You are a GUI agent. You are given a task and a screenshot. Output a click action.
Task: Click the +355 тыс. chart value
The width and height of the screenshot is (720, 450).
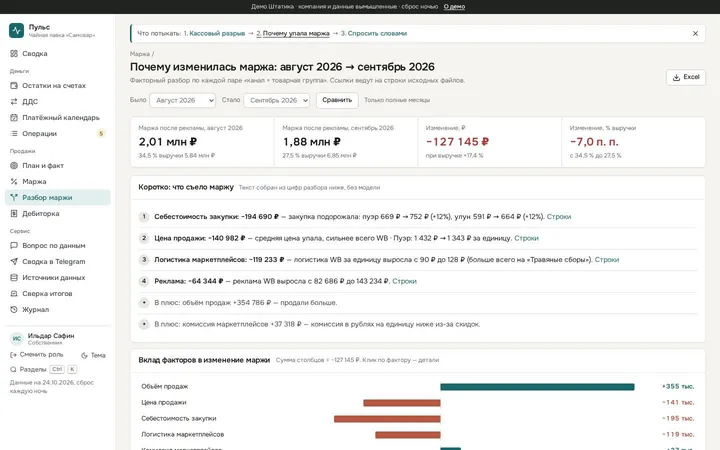[x=678, y=387]
